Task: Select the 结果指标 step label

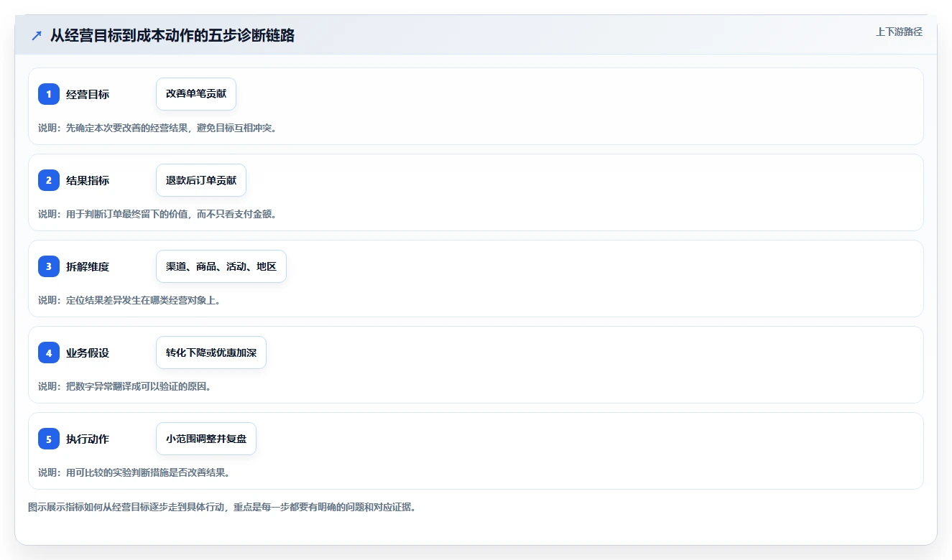Action: pos(88,180)
